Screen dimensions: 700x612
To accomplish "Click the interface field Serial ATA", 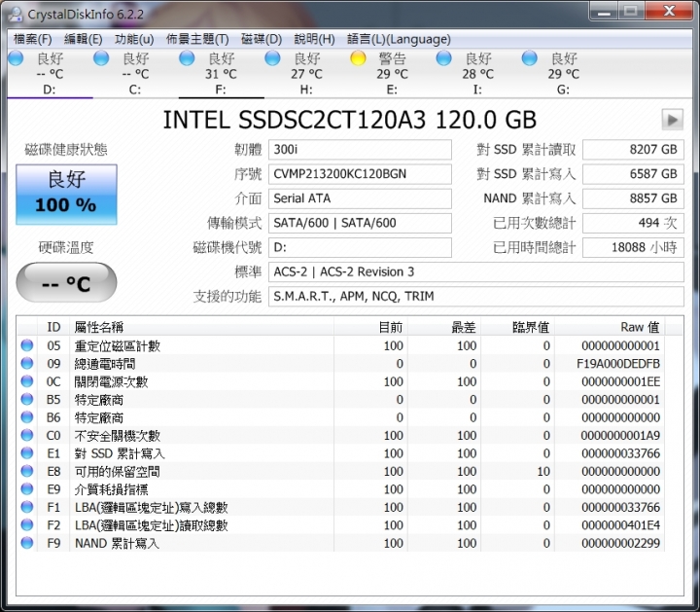I will click(360, 198).
